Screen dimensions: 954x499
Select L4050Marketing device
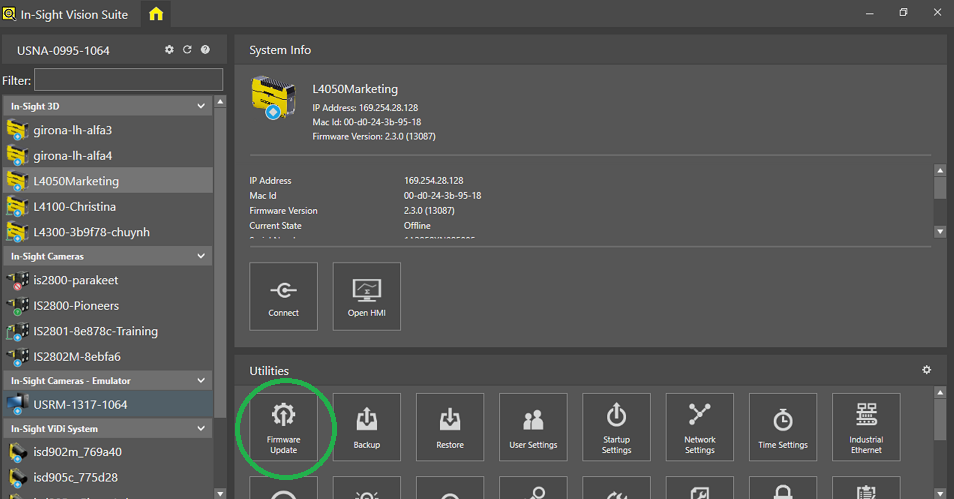point(108,181)
